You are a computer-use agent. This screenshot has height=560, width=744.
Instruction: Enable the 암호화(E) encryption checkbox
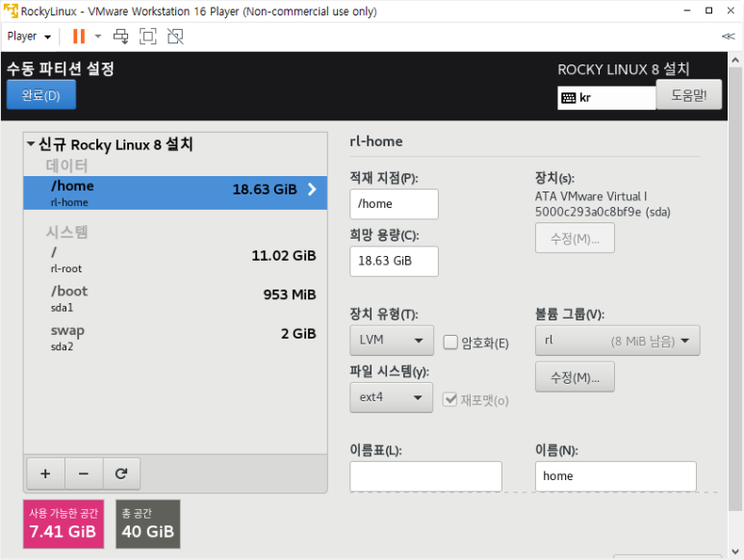coord(450,343)
